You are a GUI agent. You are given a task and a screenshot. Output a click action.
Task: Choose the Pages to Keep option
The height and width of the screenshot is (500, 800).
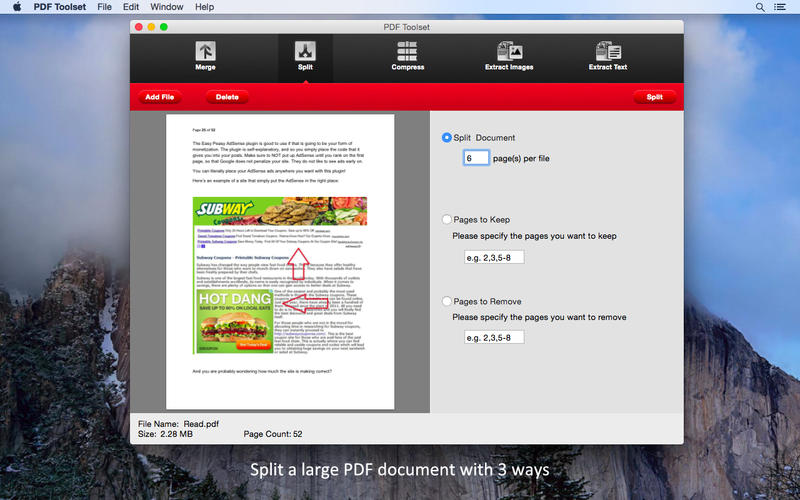coord(446,219)
